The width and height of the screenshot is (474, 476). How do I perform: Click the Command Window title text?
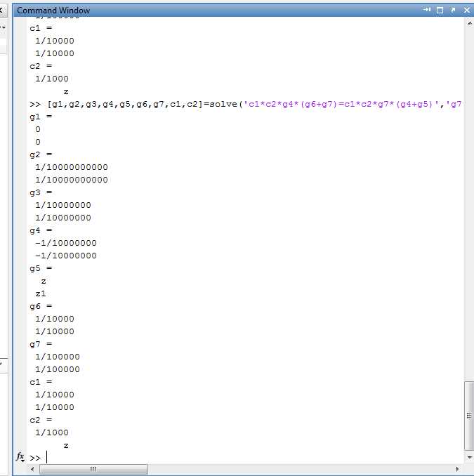coord(53,11)
